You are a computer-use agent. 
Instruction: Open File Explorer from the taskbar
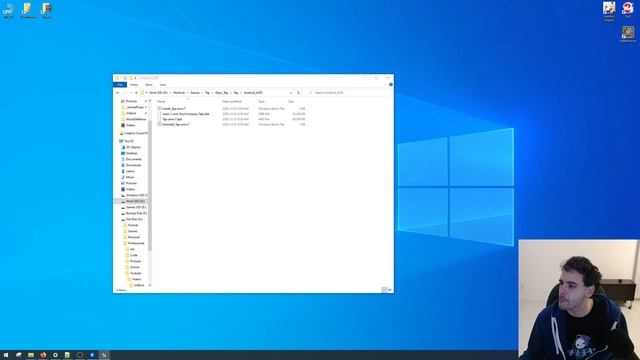tap(31, 355)
